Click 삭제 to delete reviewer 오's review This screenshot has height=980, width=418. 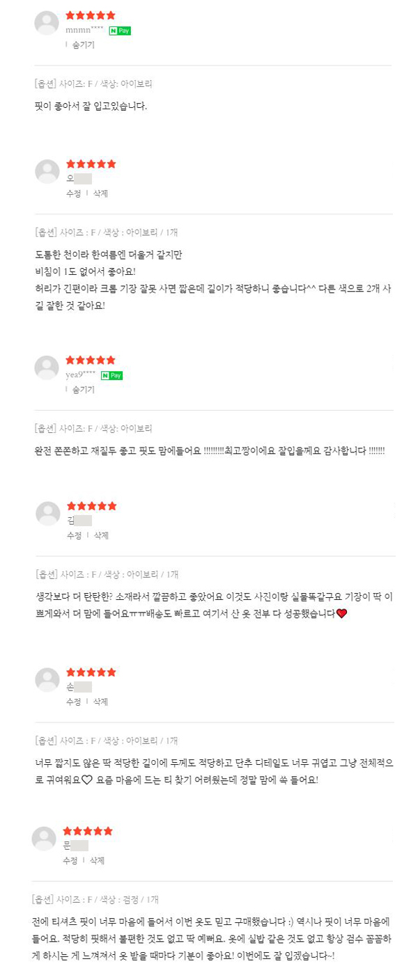[100, 193]
